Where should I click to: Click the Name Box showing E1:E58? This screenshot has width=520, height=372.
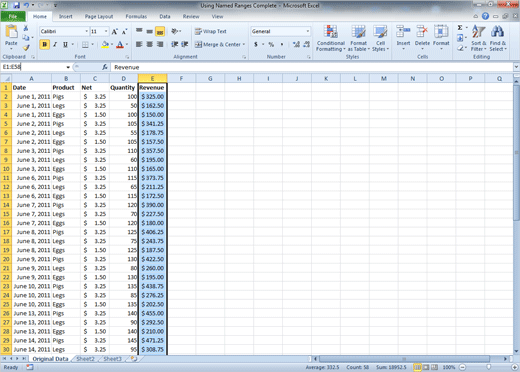(x=33, y=67)
